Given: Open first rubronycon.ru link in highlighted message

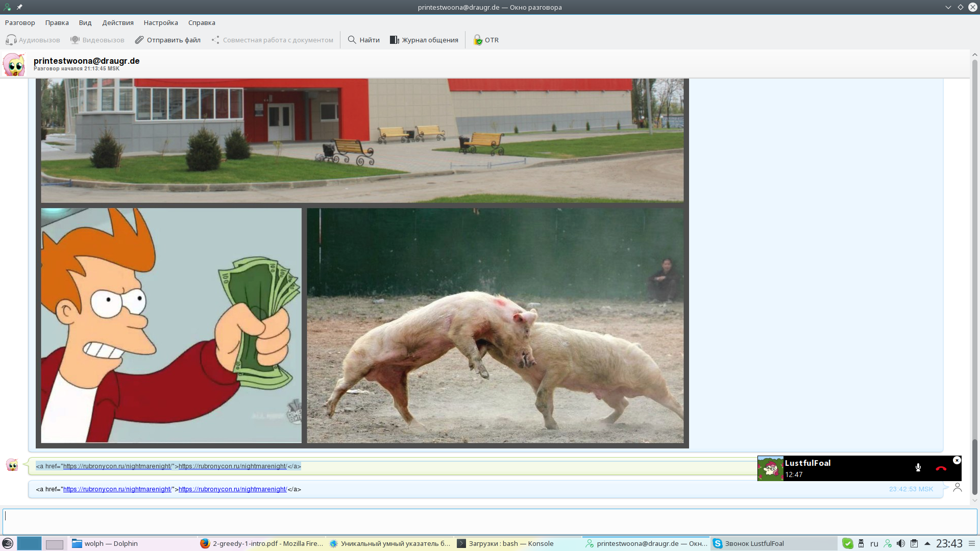Looking at the screenshot, I should click(117, 466).
